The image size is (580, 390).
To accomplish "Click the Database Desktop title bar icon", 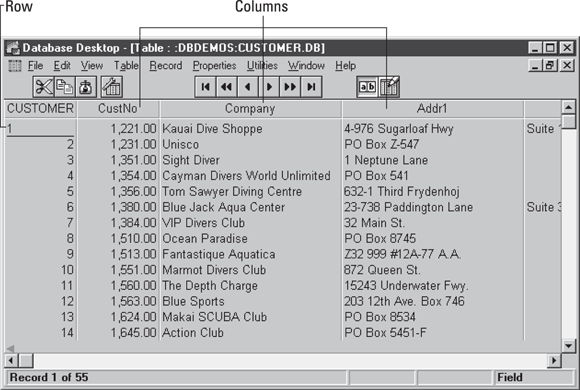I will [13, 48].
